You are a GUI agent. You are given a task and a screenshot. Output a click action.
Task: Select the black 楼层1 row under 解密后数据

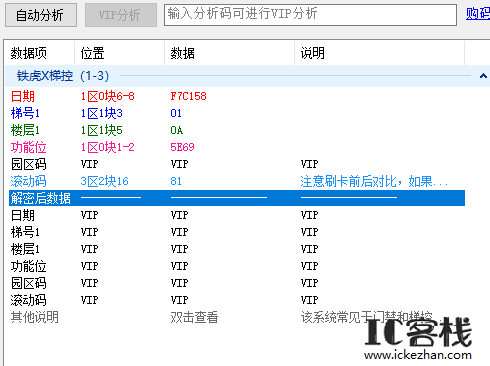click(237, 249)
